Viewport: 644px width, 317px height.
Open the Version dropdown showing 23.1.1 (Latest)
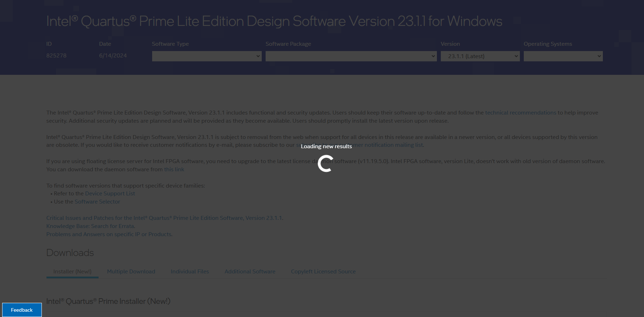480,56
